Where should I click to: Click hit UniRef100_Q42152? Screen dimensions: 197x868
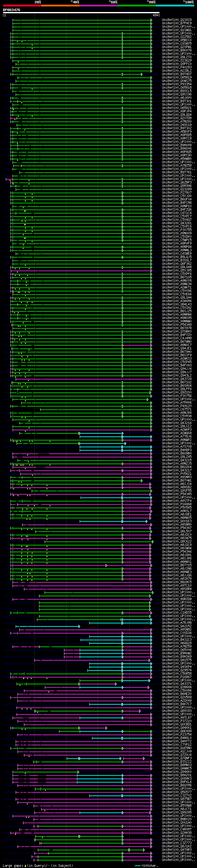(x=177, y=626)
